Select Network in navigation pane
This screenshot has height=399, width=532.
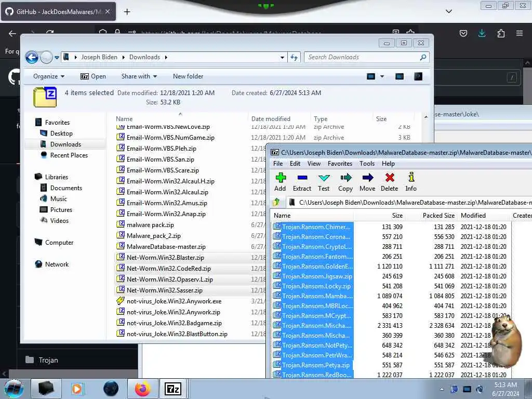pyautogui.click(x=57, y=264)
